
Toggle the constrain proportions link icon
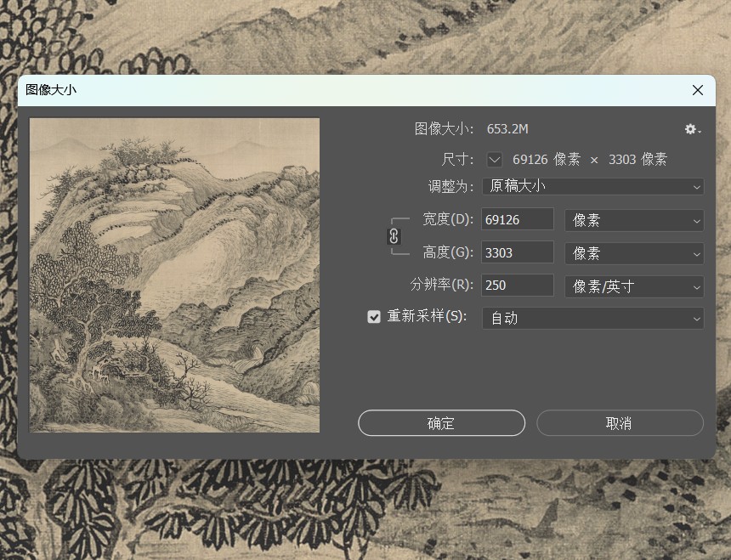click(394, 237)
